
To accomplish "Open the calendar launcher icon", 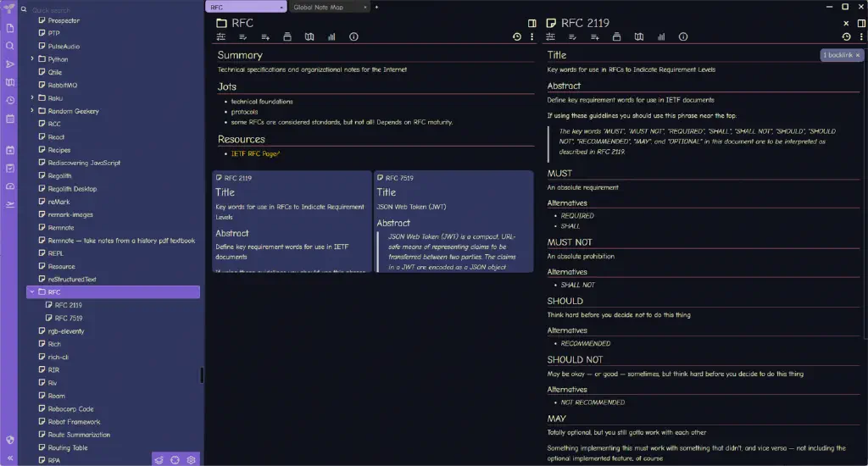I will [x=9, y=119].
